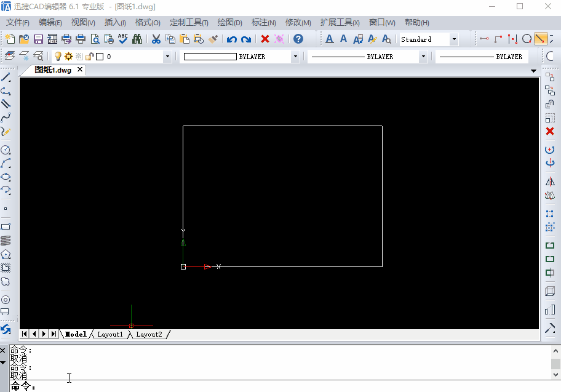Open the 格式(O) menu
The width and height of the screenshot is (561, 392).
tap(148, 23)
